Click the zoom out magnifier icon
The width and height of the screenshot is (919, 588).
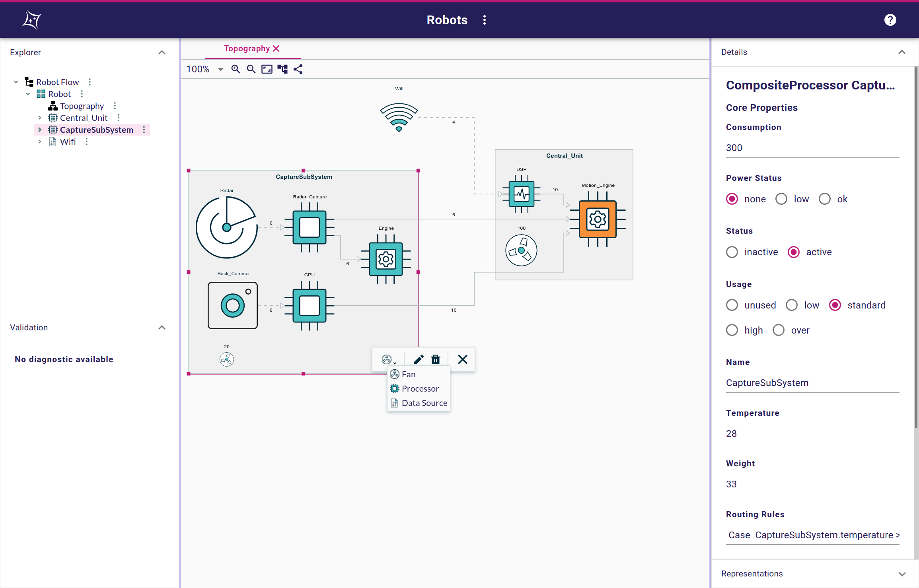(x=251, y=69)
